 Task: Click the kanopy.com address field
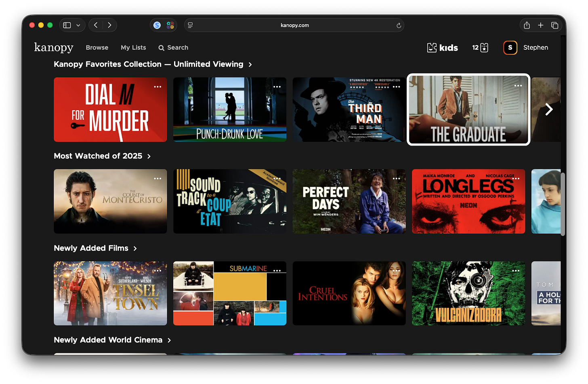[294, 25]
